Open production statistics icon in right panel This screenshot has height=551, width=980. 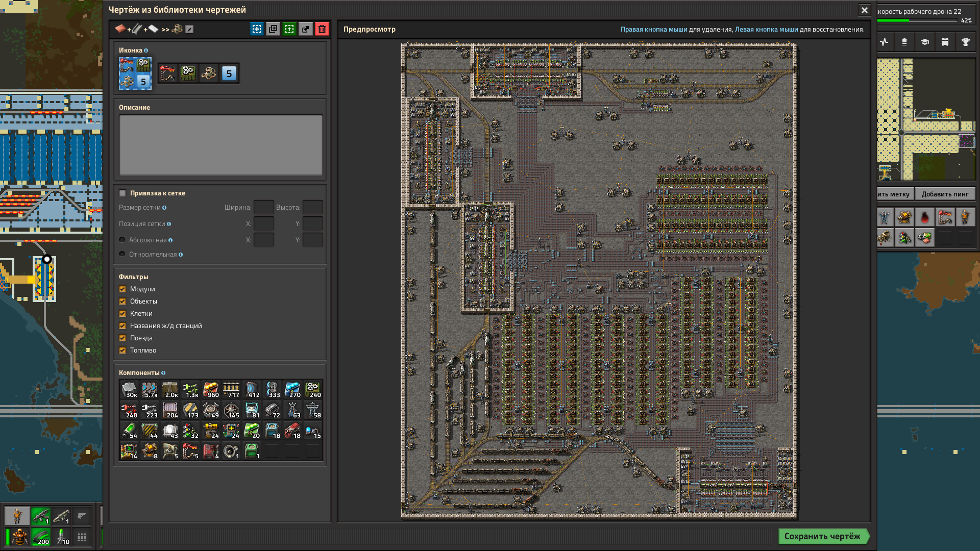click(884, 42)
